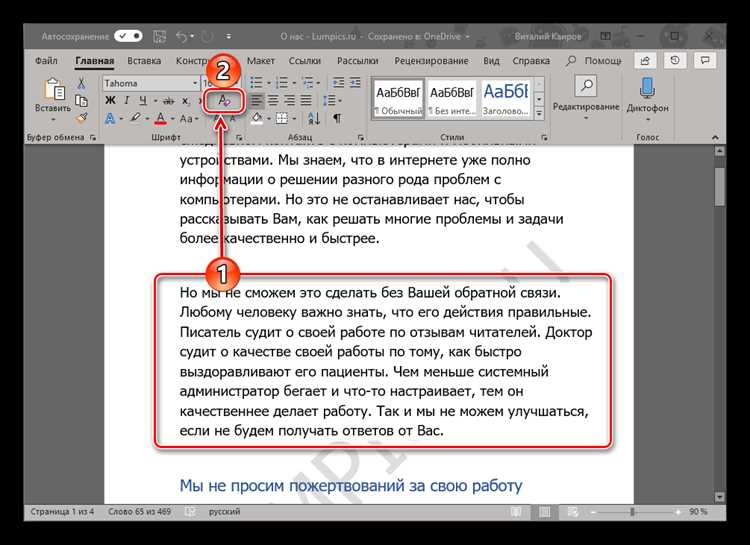Screen dimensions: 750x545
Task: Click the subscript x₂ icon
Action: [185, 100]
